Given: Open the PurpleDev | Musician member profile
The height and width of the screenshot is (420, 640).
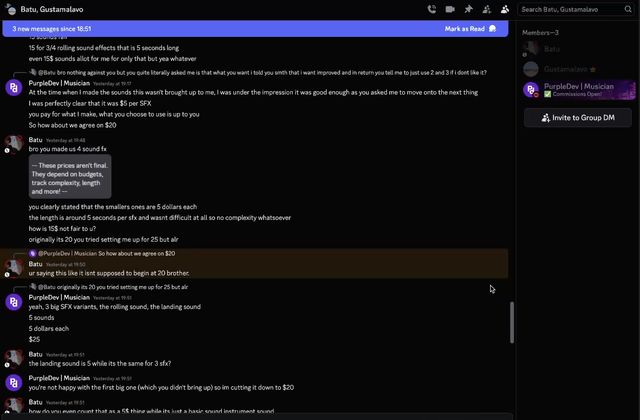Looking at the screenshot, I should 579,90.
